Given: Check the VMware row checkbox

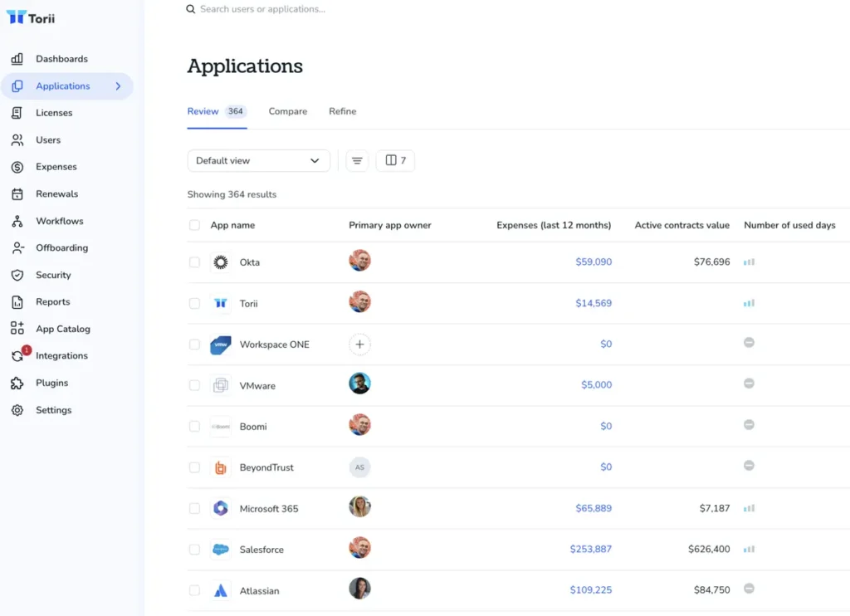Looking at the screenshot, I should click(194, 385).
